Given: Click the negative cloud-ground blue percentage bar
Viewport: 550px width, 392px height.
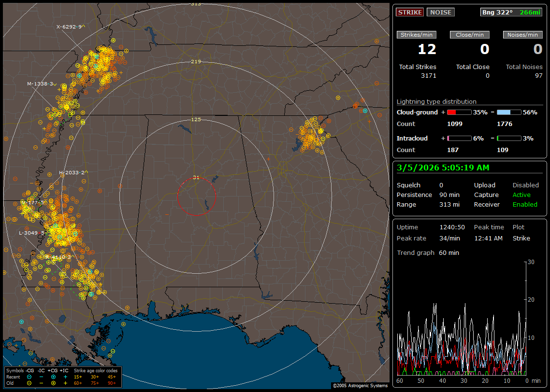Looking at the screenshot, I should coord(509,112).
